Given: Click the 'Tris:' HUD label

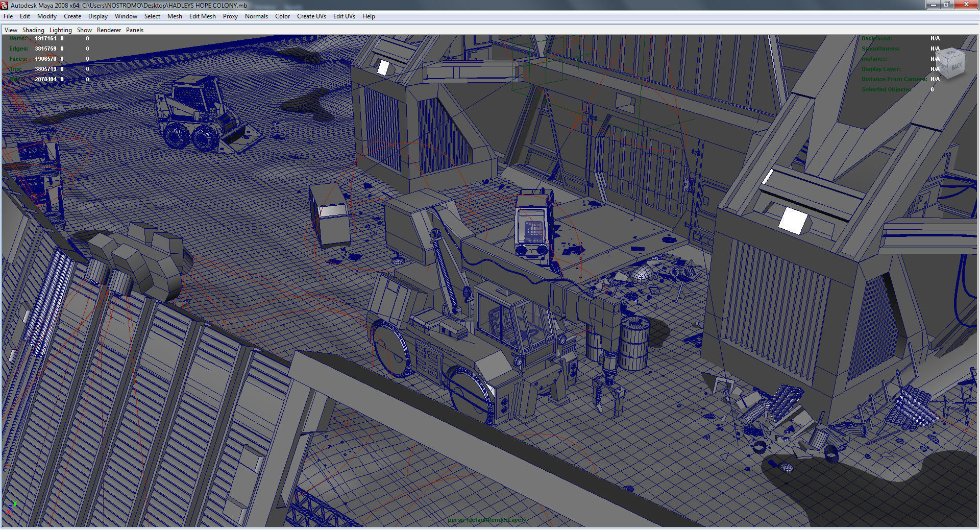Looking at the screenshot, I should pos(15,69).
